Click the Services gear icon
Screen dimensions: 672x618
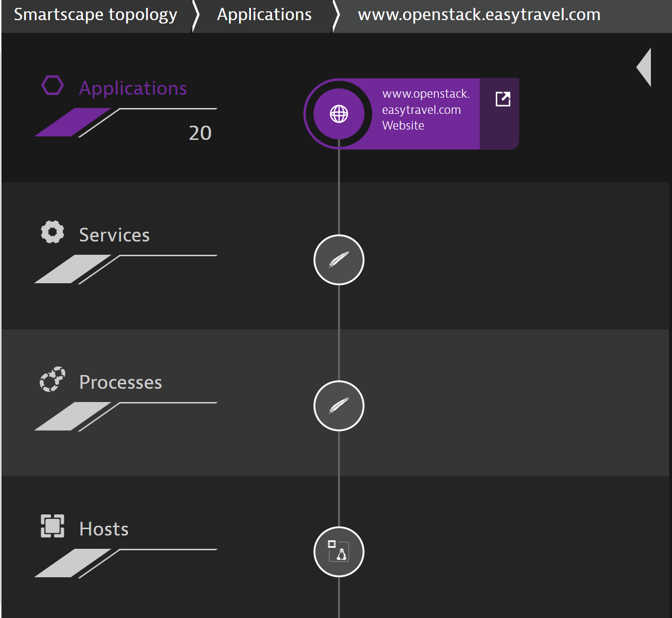[53, 232]
